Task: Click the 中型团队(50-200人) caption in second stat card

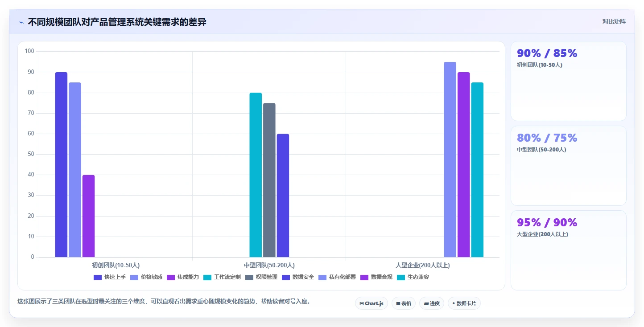Action: 541,150
